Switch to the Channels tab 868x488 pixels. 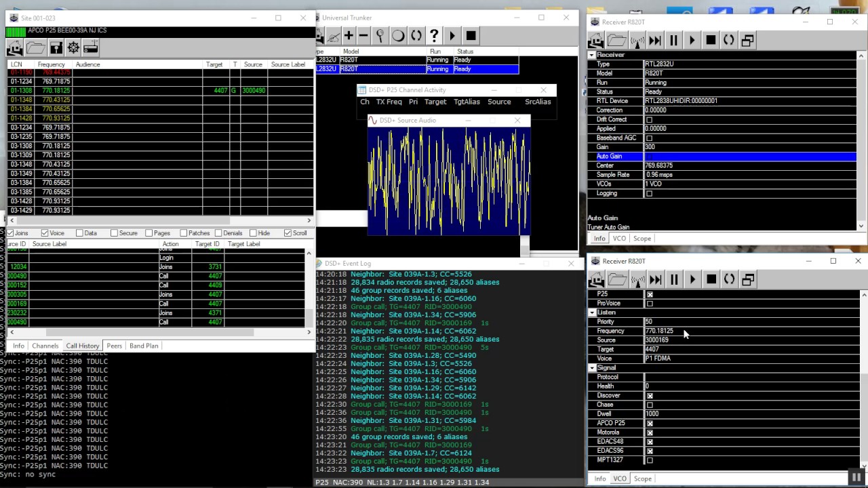[x=45, y=346]
